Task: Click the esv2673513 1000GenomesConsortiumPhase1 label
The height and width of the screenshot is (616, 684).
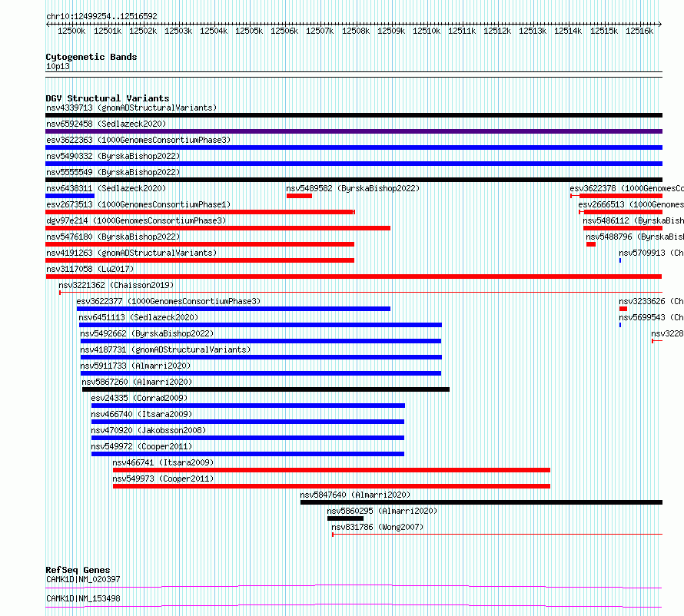Action: (138, 204)
